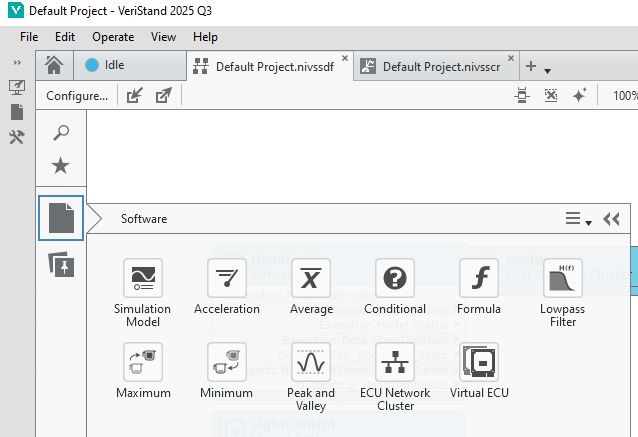The height and width of the screenshot is (437, 638).
Task: Toggle the pinned items palette
Action: [61, 265]
